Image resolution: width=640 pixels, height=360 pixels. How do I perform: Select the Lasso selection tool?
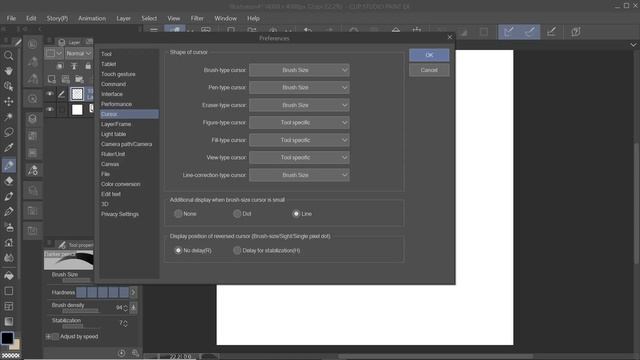click(9, 132)
